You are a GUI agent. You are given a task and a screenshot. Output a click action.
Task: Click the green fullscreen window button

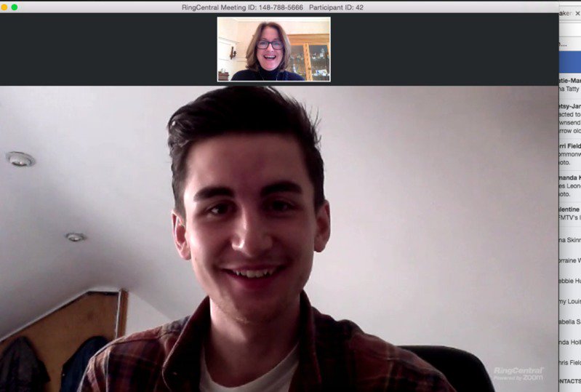click(x=15, y=7)
